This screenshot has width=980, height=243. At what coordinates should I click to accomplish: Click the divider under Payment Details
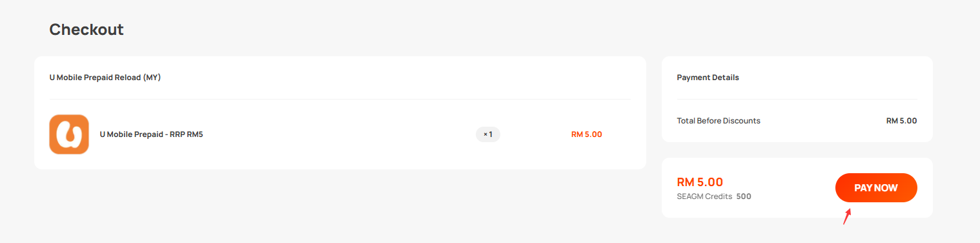click(797, 99)
